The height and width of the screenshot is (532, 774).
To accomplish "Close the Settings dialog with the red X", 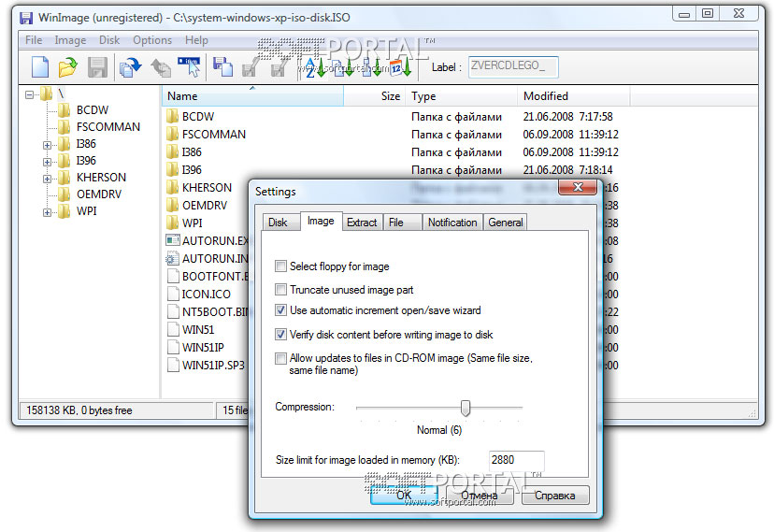I will (578, 187).
